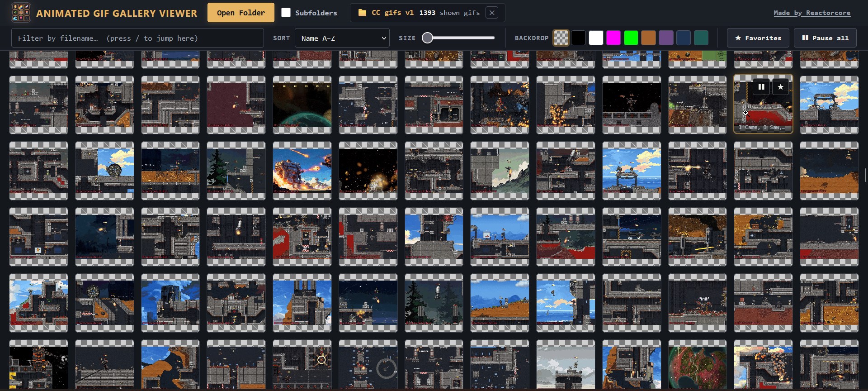
Task: Select the checkerboard transparent backdrop swatch
Action: [561, 38]
